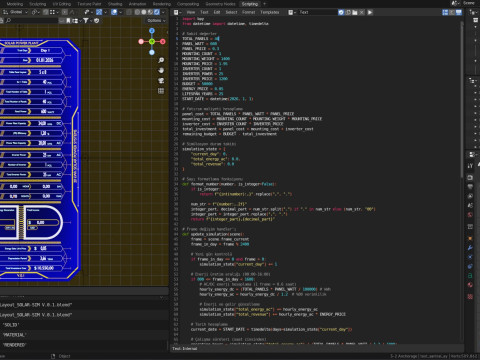Open the Tool properties tab
This screenshot has width=480, height=360.
point(470,166)
